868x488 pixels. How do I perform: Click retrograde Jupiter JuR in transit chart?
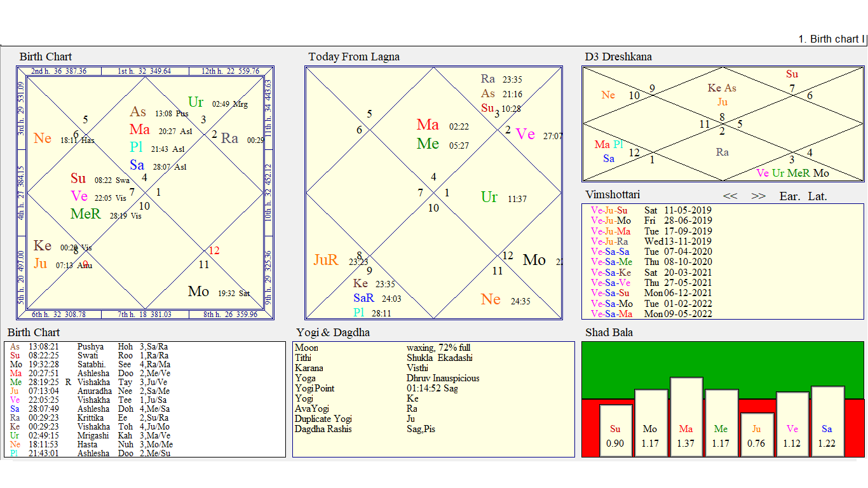[326, 260]
